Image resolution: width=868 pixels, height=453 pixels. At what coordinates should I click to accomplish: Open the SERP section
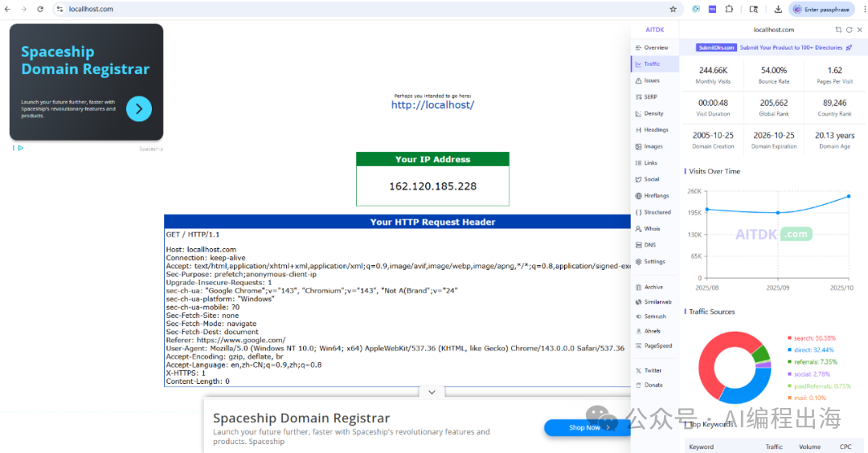click(x=656, y=97)
